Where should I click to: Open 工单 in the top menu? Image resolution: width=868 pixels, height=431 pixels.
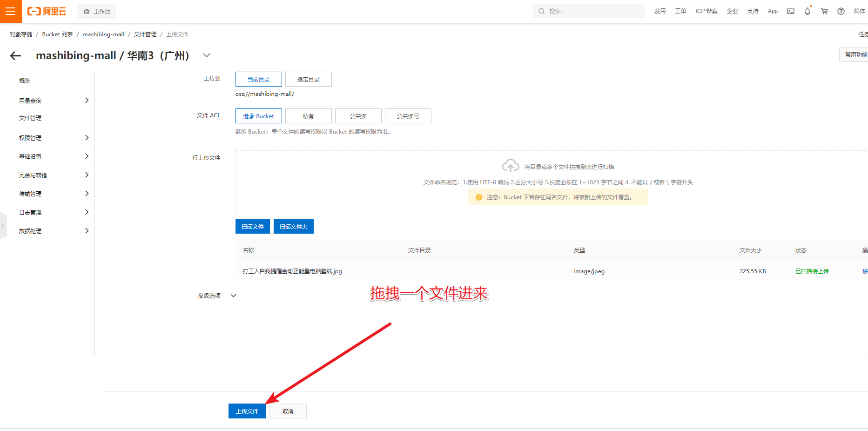click(x=680, y=11)
